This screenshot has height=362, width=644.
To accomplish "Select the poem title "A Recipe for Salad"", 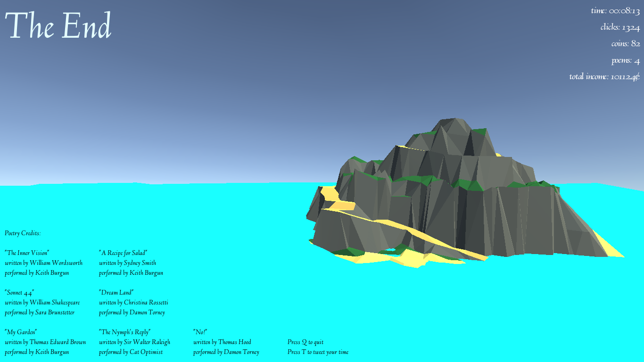I will tap(123, 253).
